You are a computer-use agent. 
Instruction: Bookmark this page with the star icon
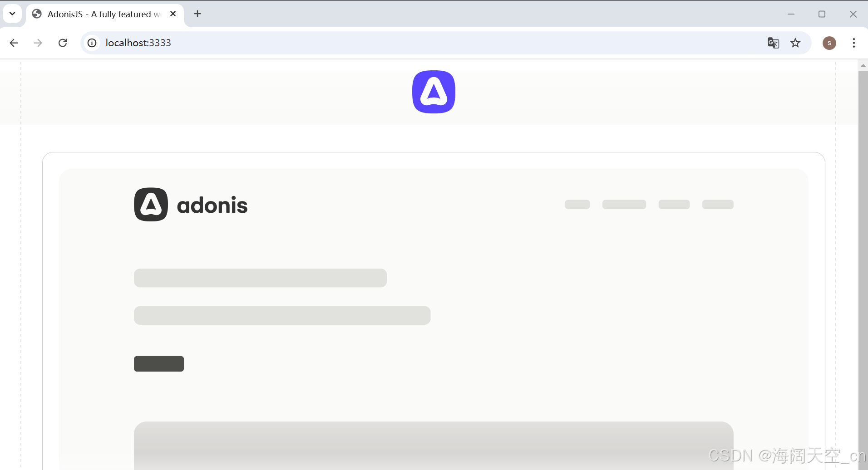pyautogui.click(x=796, y=43)
